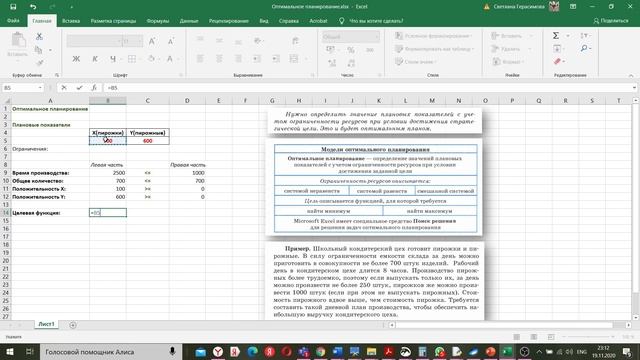Toggle bold with the Ж button
The image size is (640, 360).
tap(76, 59)
